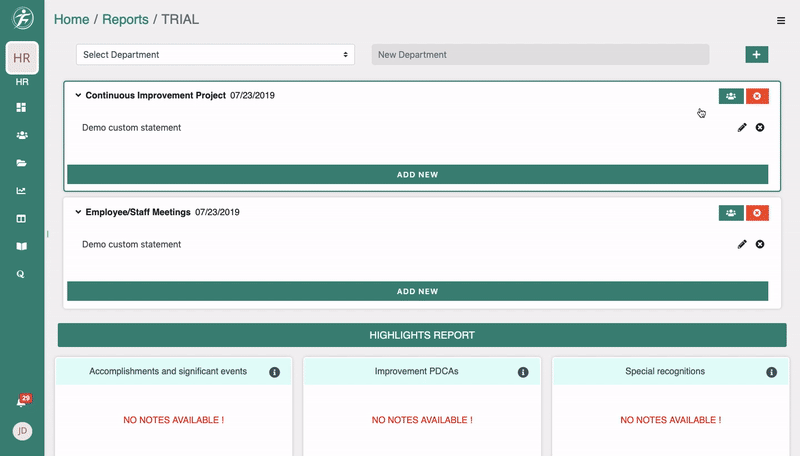Open the dashboard icon in the sidebar
The height and width of the screenshot is (456, 800).
point(21,107)
